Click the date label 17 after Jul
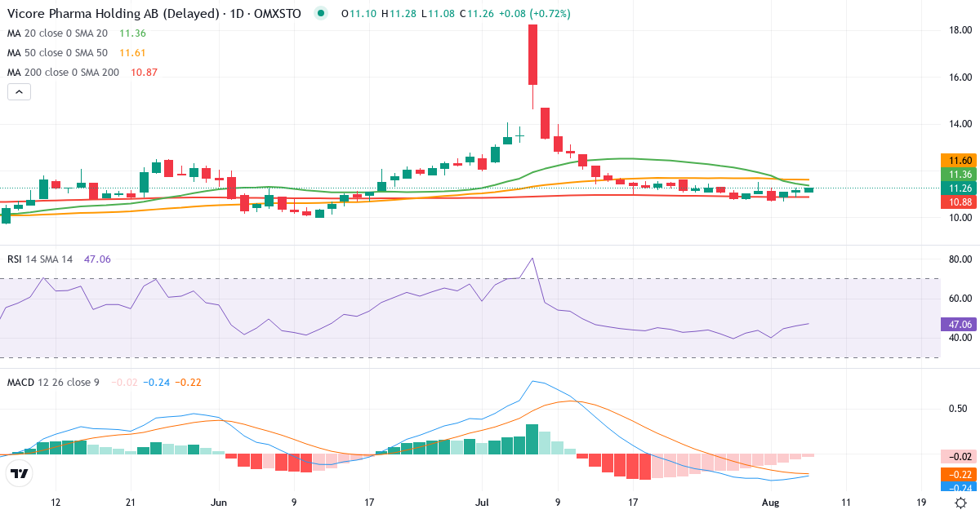Screen dimensions: 980x514 [x=633, y=503]
